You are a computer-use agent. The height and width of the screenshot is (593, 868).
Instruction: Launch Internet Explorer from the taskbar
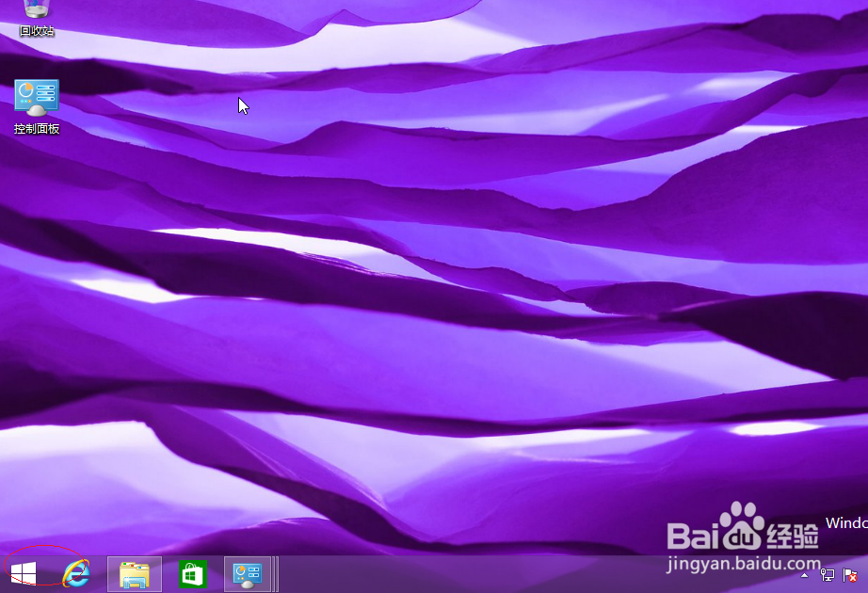coord(76,573)
